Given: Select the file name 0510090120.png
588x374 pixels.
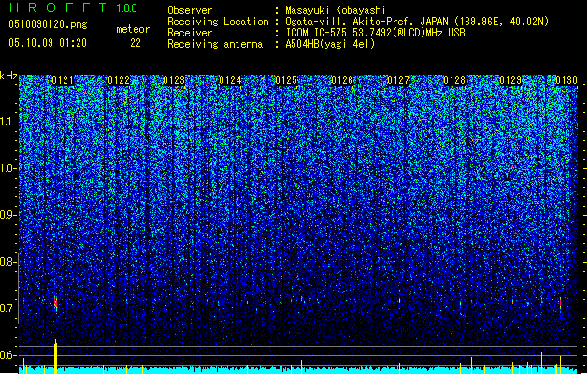Looking at the screenshot, I should pos(48,24).
